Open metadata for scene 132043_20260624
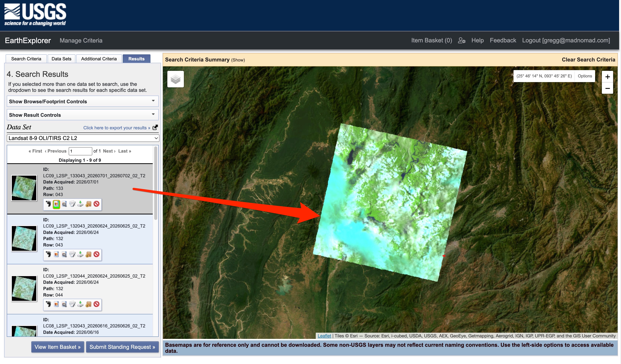 tap(72, 254)
